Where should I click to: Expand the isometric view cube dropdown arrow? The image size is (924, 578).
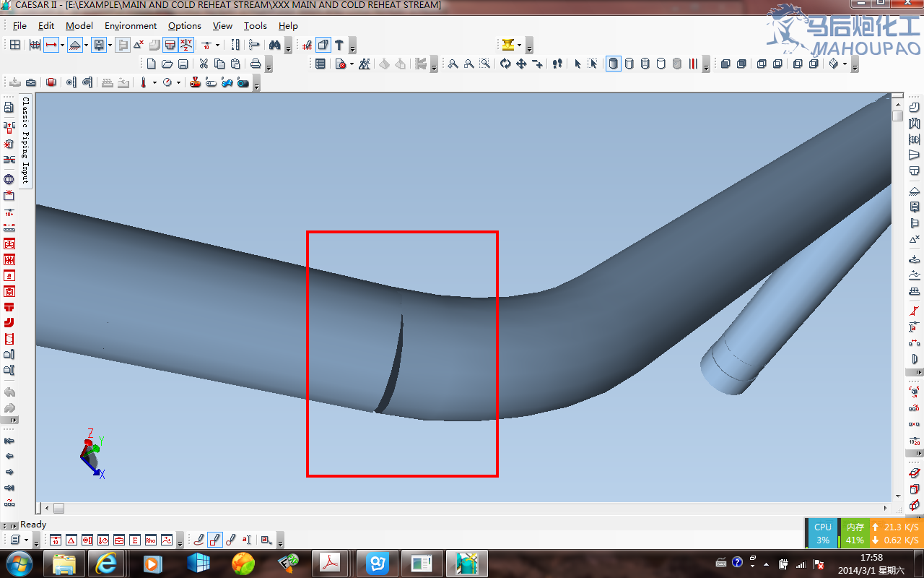(x=845, y=64)
